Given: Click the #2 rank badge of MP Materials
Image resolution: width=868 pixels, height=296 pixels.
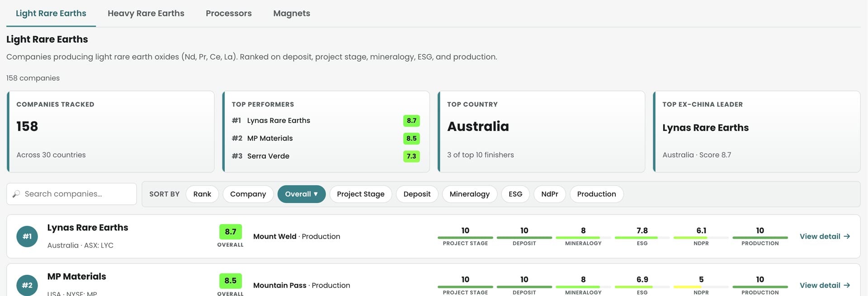Looking at the screenshot, I should pyautogui.click(x=27, y=285).
